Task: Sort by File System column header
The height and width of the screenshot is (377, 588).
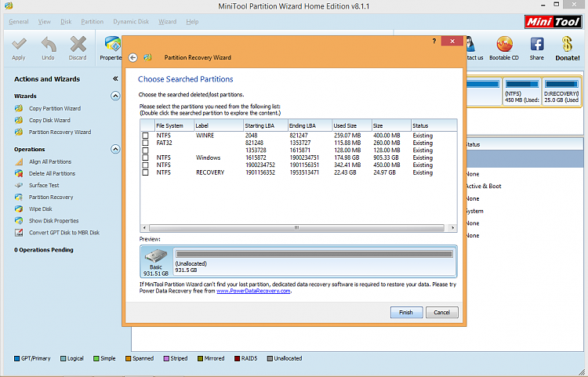Action: click(174, 125)
